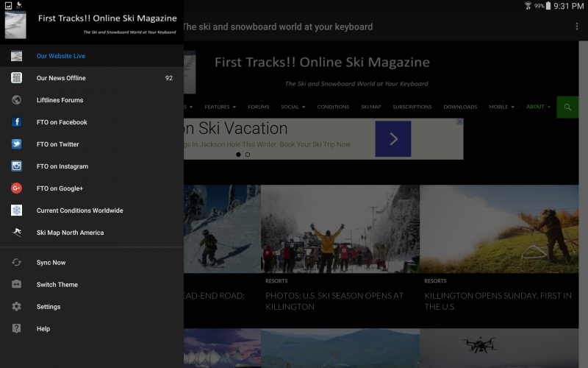Click the drone photo thumbnail
Image resolution: width=588 pixels, height=368 pixels.
coord(499,348)
